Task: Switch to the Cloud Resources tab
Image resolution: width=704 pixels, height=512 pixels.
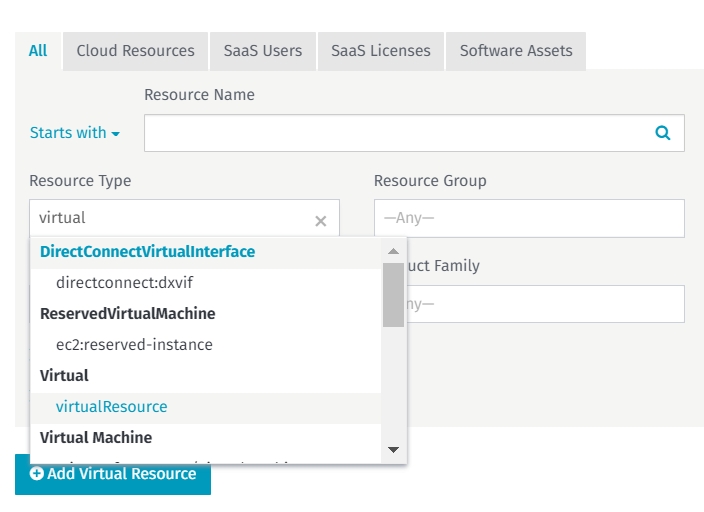Action: pos(135,51)
